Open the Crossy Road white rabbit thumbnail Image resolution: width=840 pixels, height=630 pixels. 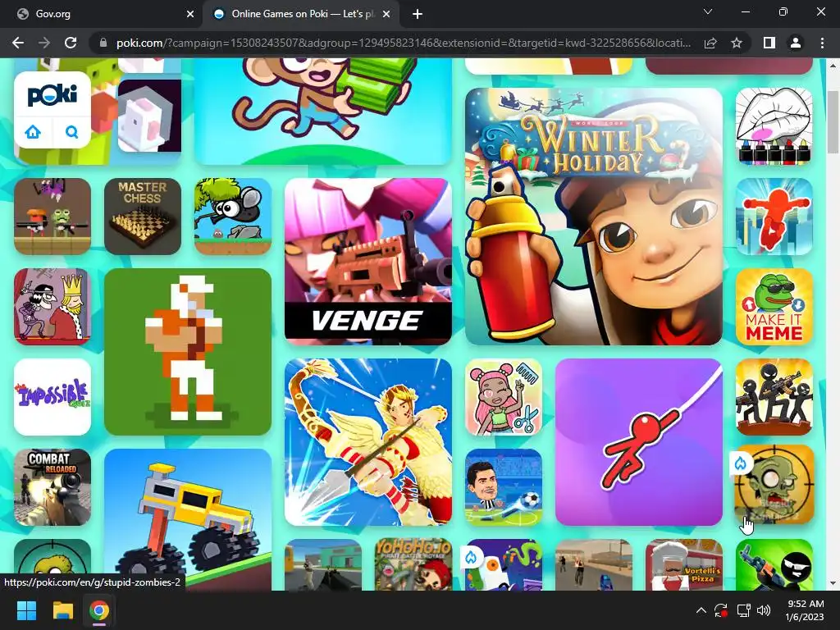point(149,116)
